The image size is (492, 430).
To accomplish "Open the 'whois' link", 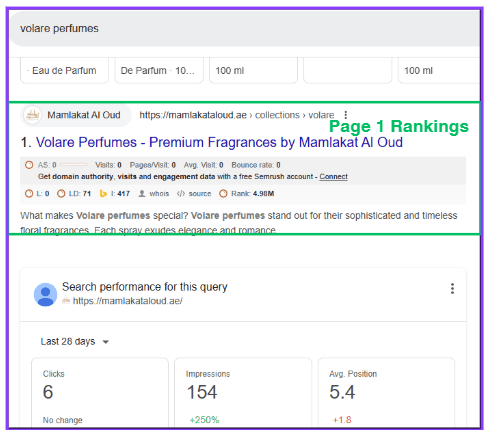I will click(x=159, y=194).
